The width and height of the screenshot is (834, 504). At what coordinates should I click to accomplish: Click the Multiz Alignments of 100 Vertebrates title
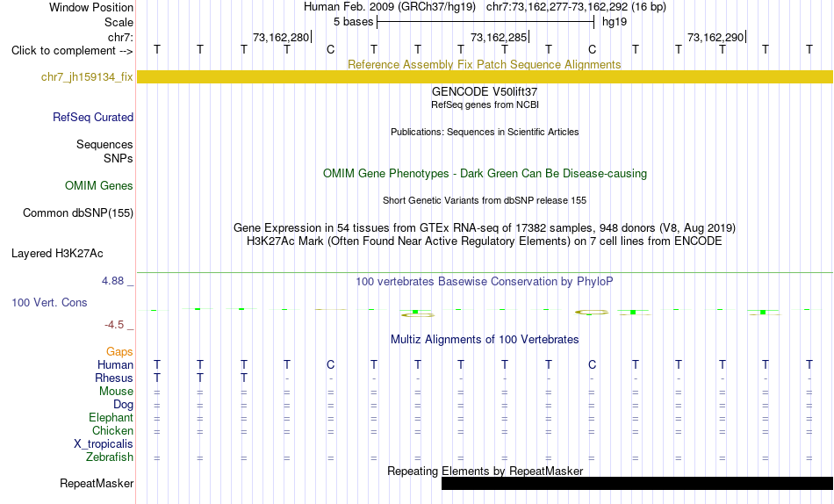pyautogui.click(x=485, y=340)
